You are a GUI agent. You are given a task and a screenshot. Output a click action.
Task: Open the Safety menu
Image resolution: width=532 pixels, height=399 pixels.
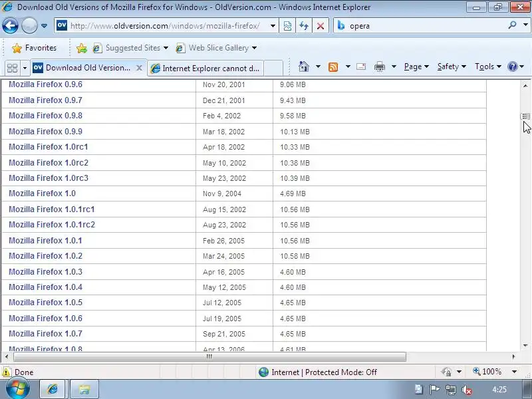[452, 66]
